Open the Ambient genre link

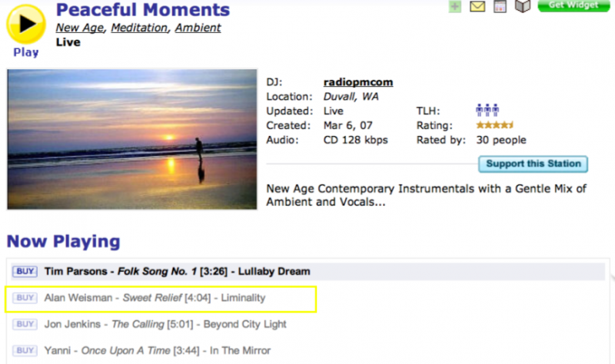pyautogui.click(x=198, y=28)
